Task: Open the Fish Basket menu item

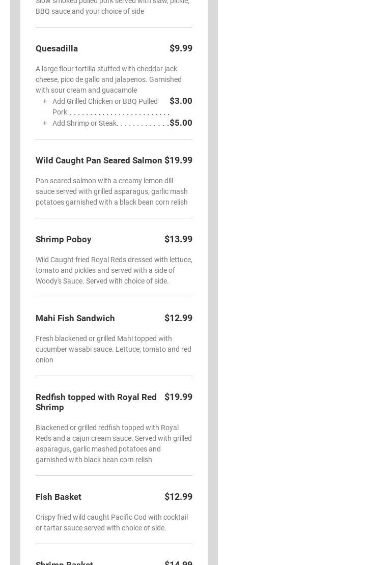Action: pos(59,497)
